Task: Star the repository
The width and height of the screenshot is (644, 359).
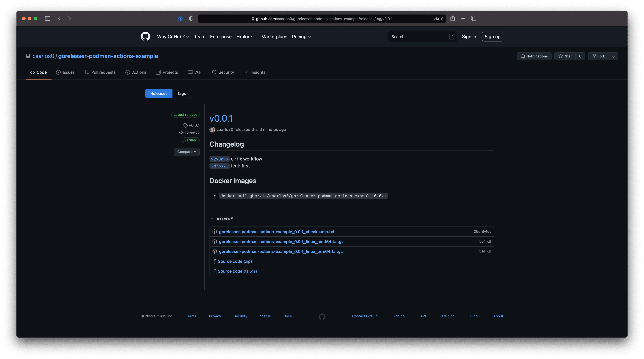Action: pyautogui.click(x=565, y=56)
